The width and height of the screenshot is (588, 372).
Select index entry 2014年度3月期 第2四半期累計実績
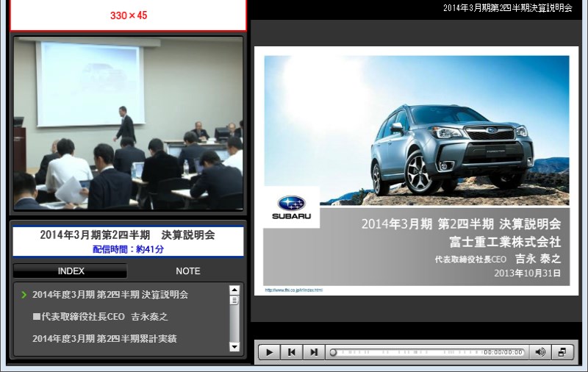pyautogui.click(x=104, y=339)
